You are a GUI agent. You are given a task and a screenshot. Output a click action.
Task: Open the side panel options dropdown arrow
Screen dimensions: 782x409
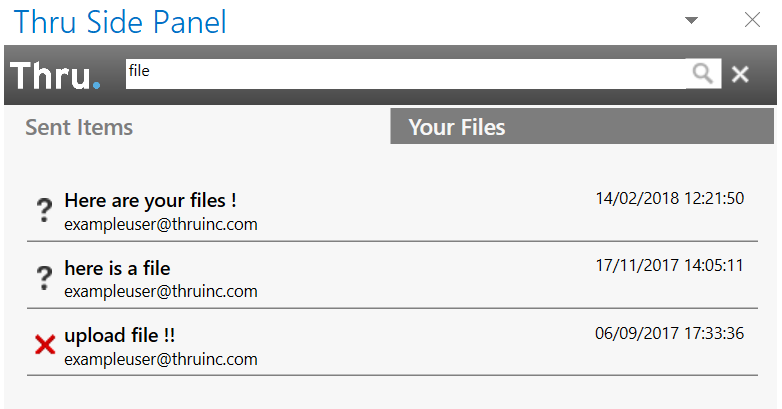(x=691, y=20)
